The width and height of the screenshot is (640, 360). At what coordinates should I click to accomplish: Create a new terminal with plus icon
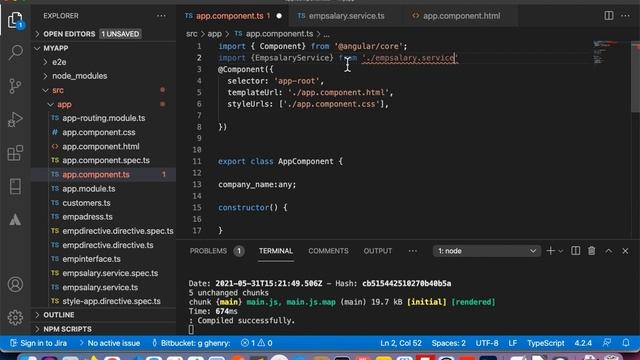[x=550, y=251]
